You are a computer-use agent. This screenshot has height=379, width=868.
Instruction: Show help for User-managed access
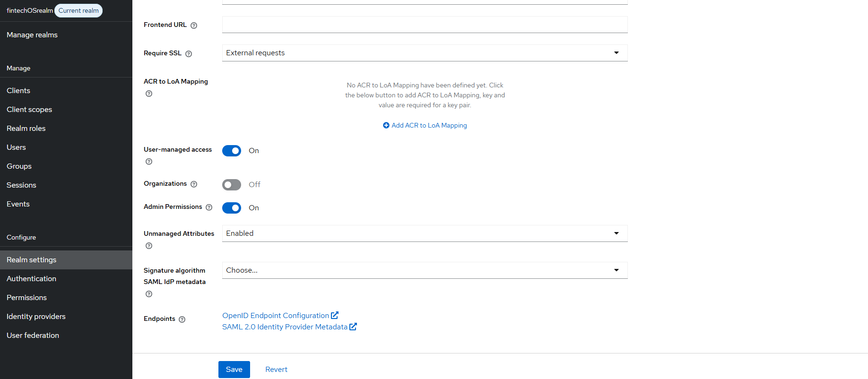149,162
